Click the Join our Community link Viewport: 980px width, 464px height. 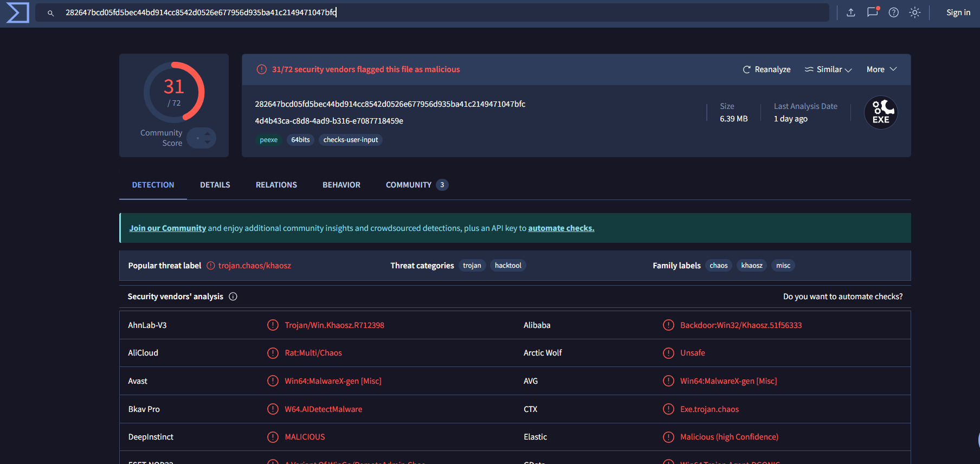[167, 228]
